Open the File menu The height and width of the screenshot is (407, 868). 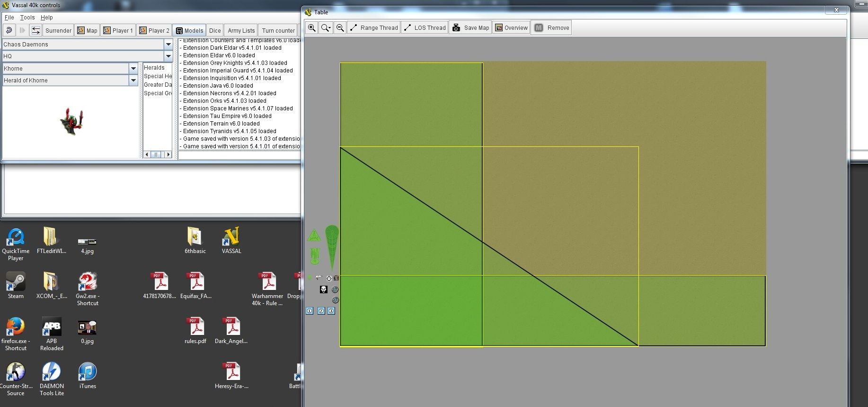click(x=9, y=18)
